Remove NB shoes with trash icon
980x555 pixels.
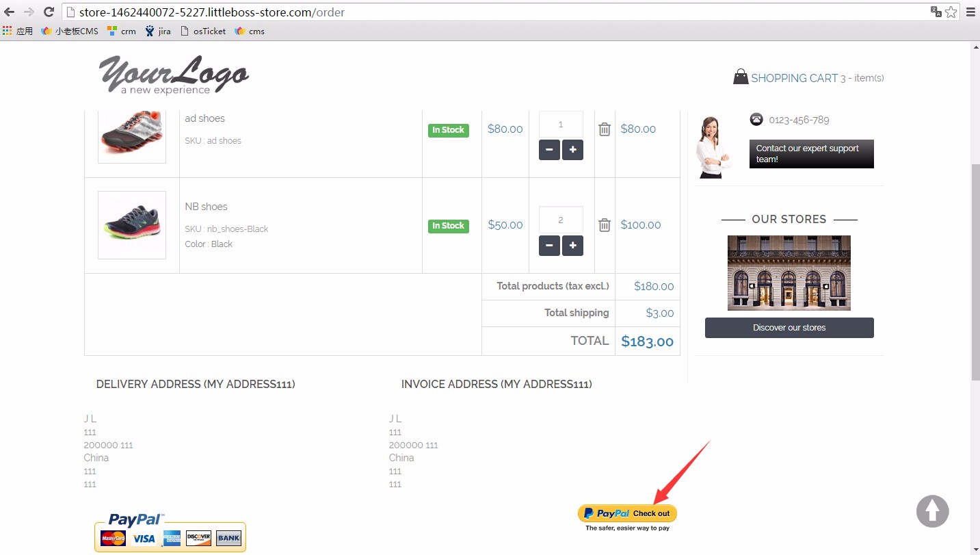pos(605,225)
